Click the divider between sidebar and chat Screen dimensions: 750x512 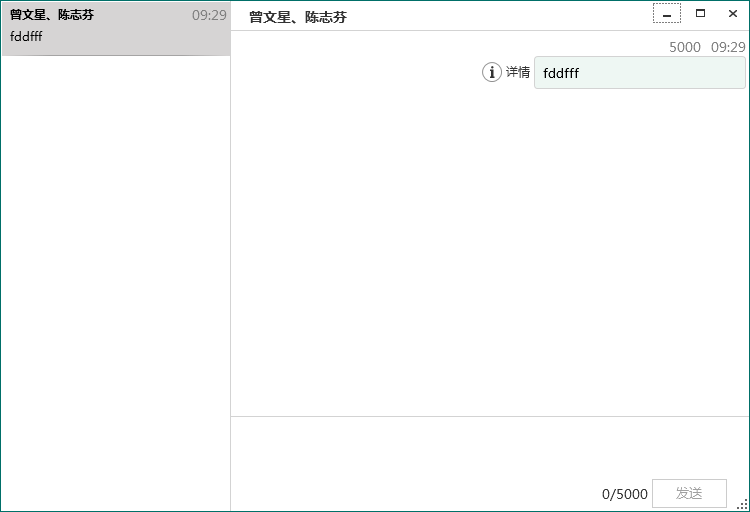[x=230, y=280]
